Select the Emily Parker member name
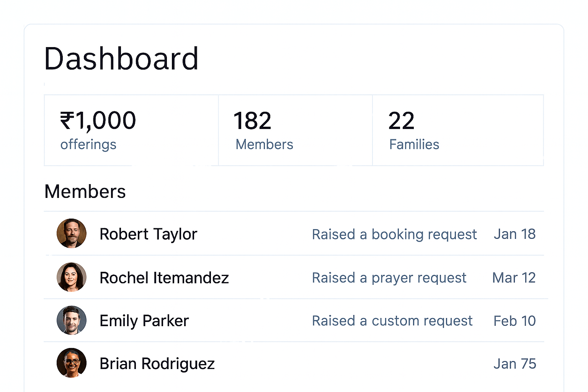588x392 pixels. [x=144, y=321]
